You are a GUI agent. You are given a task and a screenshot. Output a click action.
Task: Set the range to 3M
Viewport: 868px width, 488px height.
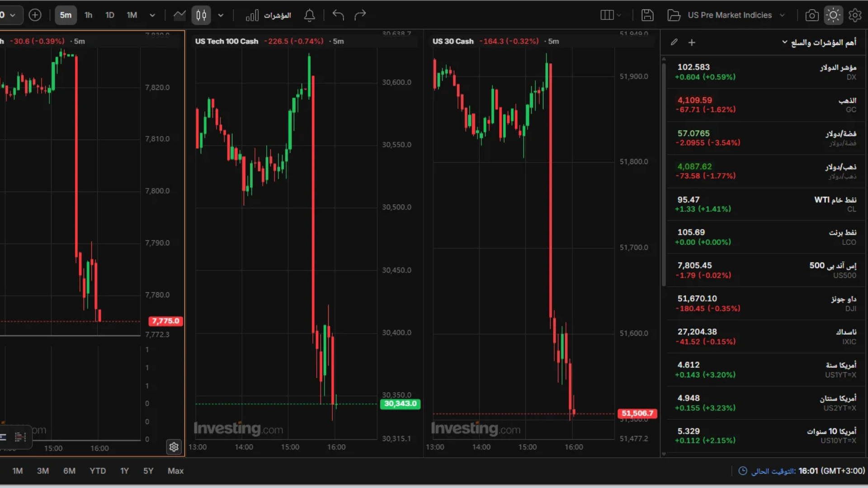point(43,471)
